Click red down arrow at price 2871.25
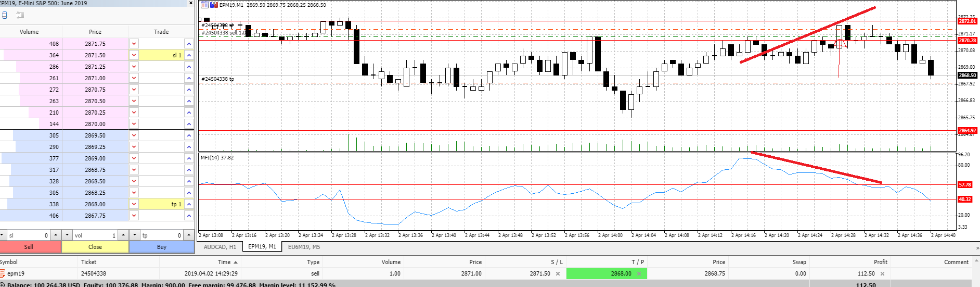 [134, 67]
